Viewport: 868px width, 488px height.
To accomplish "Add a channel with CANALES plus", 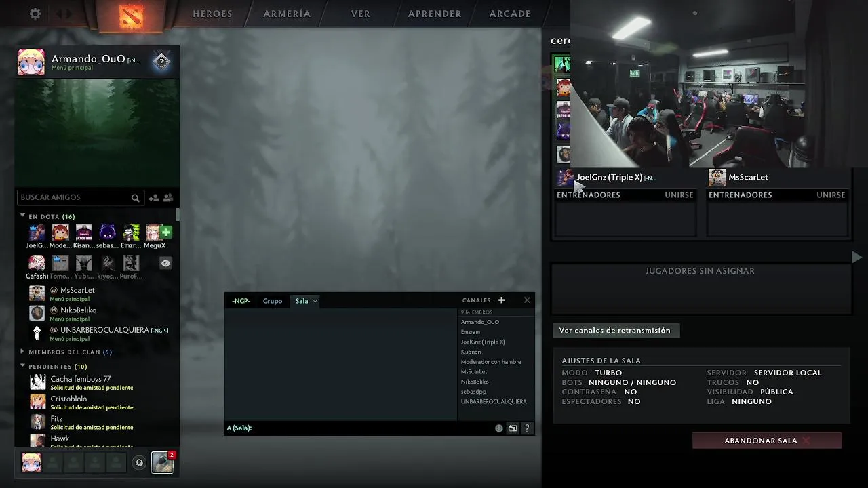I will 501,300.
